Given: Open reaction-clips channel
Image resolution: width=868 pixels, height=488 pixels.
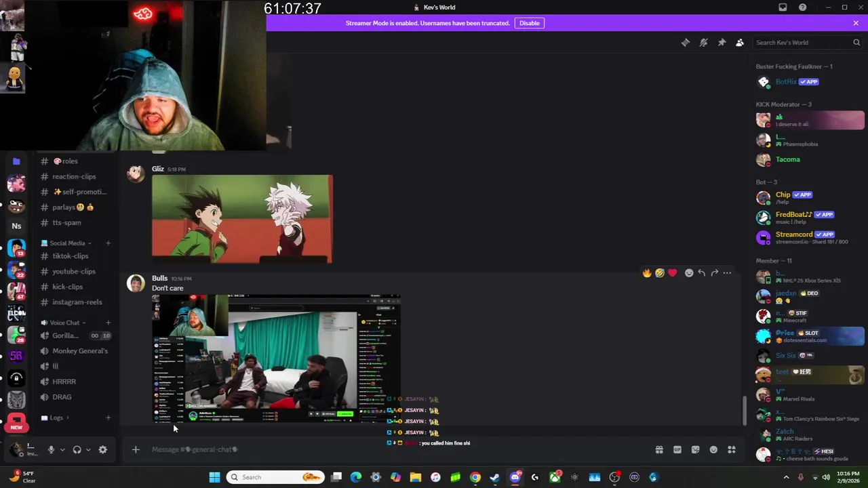Looking at the screenshot, I should point(75,176).
